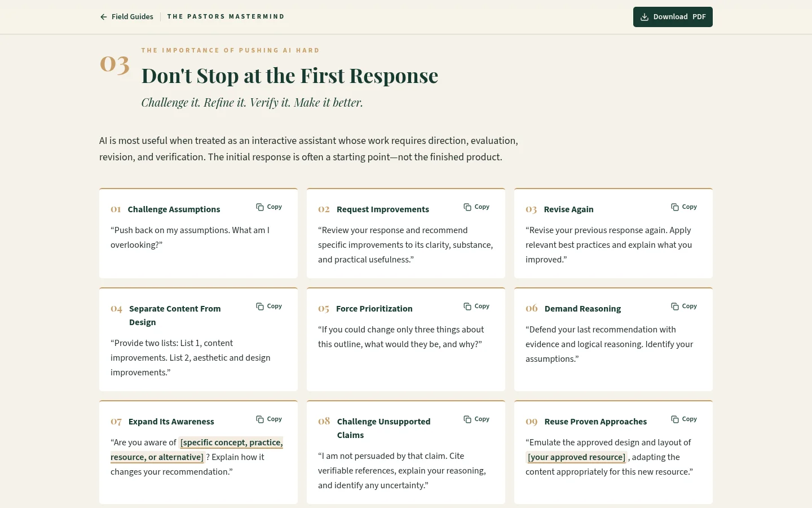Screen dimensions: 812x508
Task: Click the 'Demand Reasoning' card title
Action: [582, 309]
